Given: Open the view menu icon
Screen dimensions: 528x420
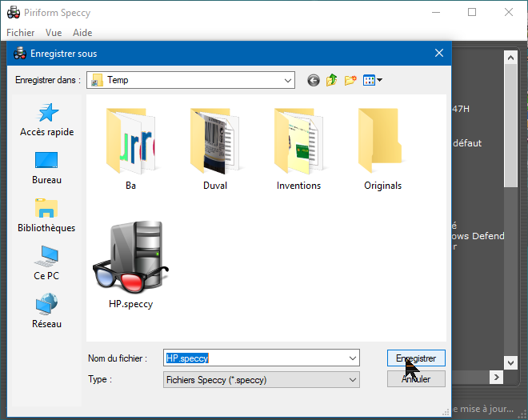Looking at the screenshot, I should click(373, 80).
